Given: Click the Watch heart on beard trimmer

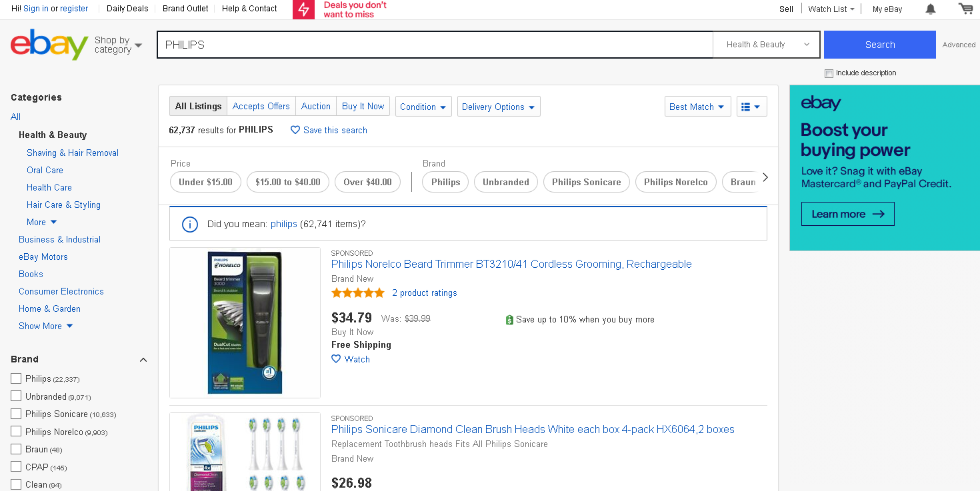Looking at the screenshot, I should [x=336, y=359].
